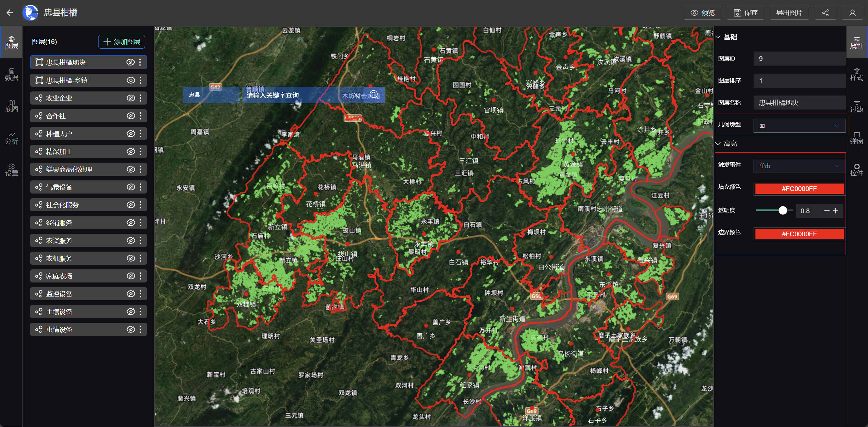Show the hidden 合作社 layer

click(x=131, y=116)
